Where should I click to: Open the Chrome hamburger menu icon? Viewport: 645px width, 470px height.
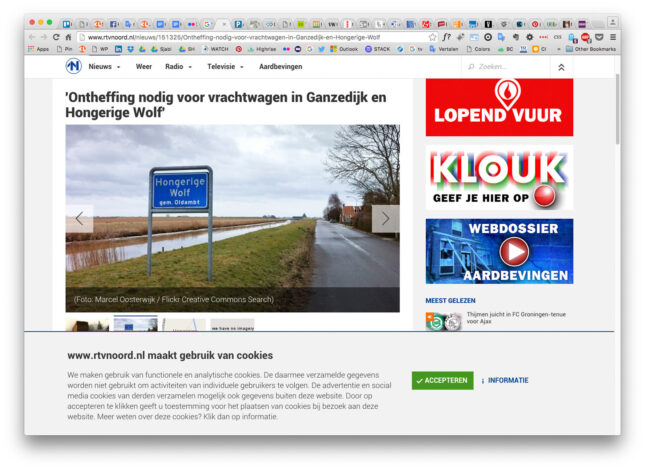point(613,37)
